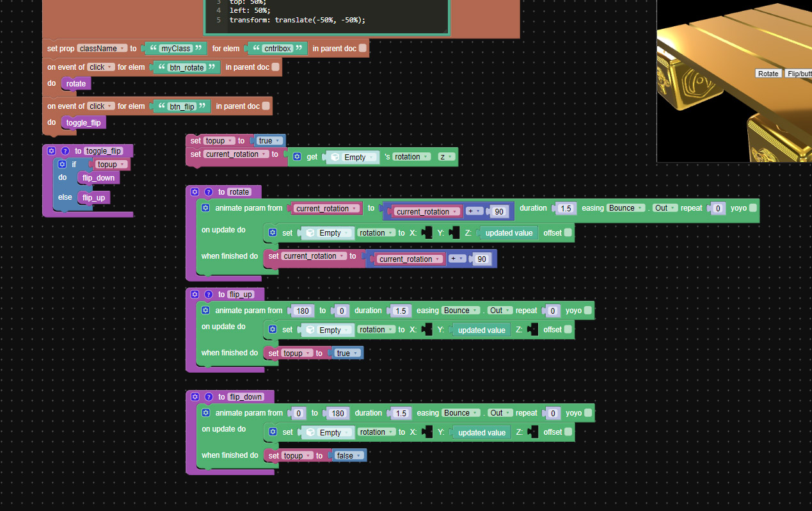Select the flip_down call block in if
This screenshot has width=812, height=511.
coord(98,178)
